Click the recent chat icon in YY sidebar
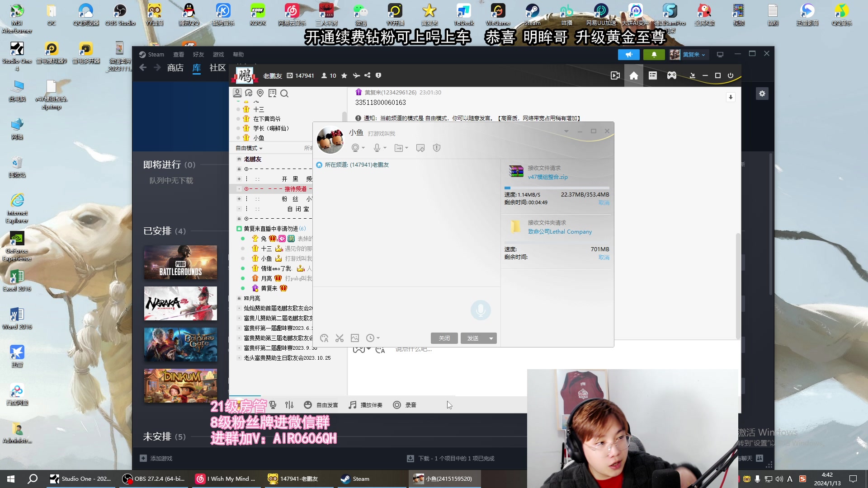 (249, 93)
